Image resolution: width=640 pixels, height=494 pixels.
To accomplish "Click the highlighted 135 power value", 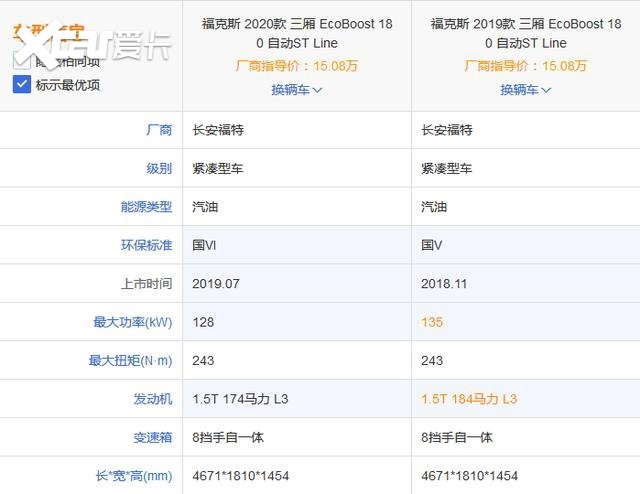I will click(x=432, y=322).
